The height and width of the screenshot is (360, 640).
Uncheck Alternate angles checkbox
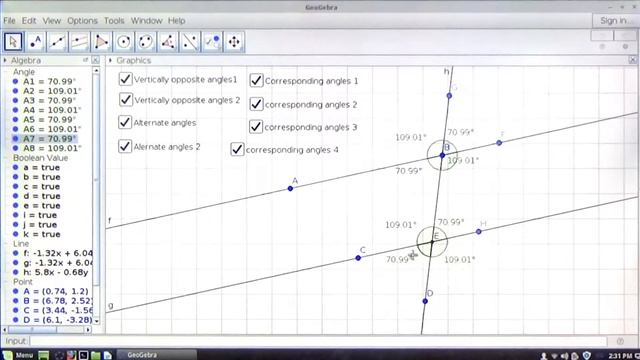[x=124, y=122]
